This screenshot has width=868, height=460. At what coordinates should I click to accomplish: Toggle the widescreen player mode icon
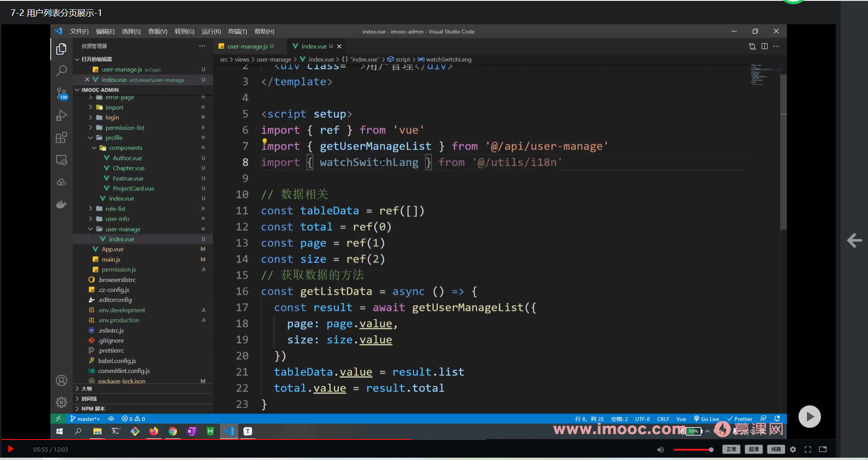823,449
